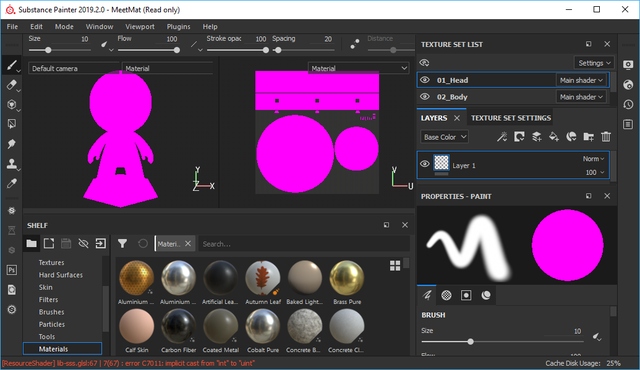Select the Material Picker eyedropper tool
The image size is (640, 370).
11,184
